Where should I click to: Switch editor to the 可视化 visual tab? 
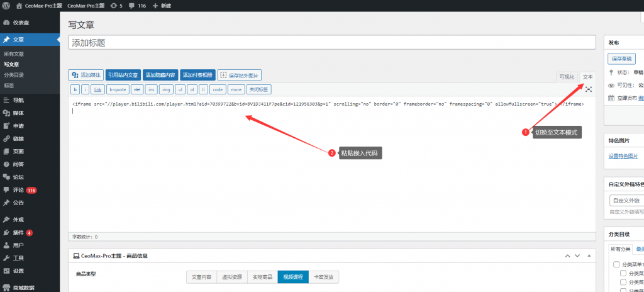pos(567,76)
